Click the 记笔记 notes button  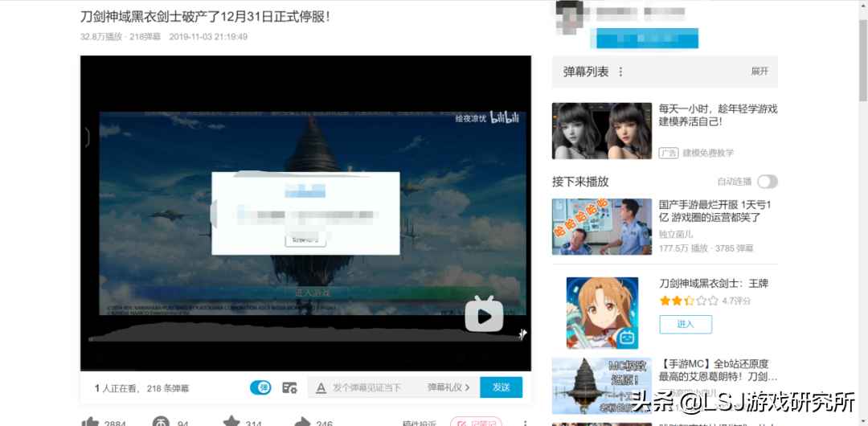[475, 421]
